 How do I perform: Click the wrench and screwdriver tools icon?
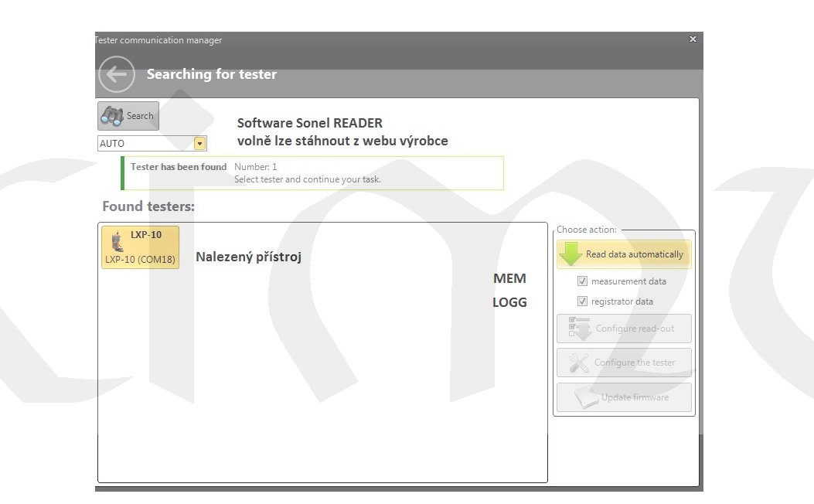[x=579, y=363]
